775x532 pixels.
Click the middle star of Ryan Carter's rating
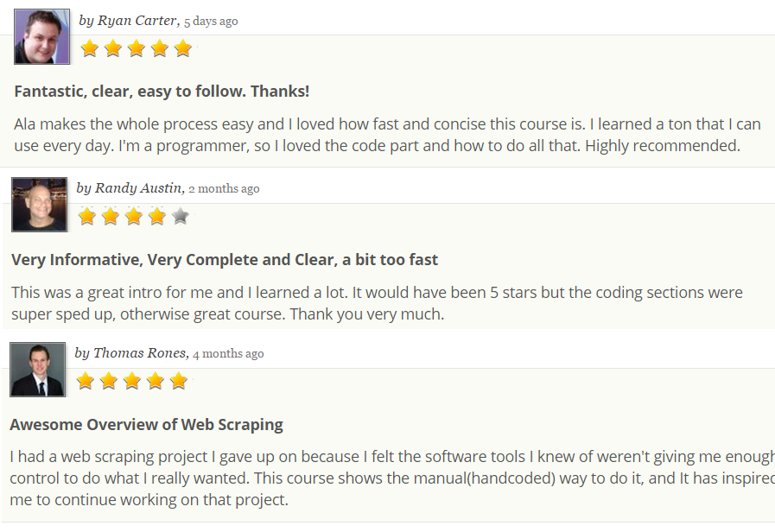[x=136, y=49]
